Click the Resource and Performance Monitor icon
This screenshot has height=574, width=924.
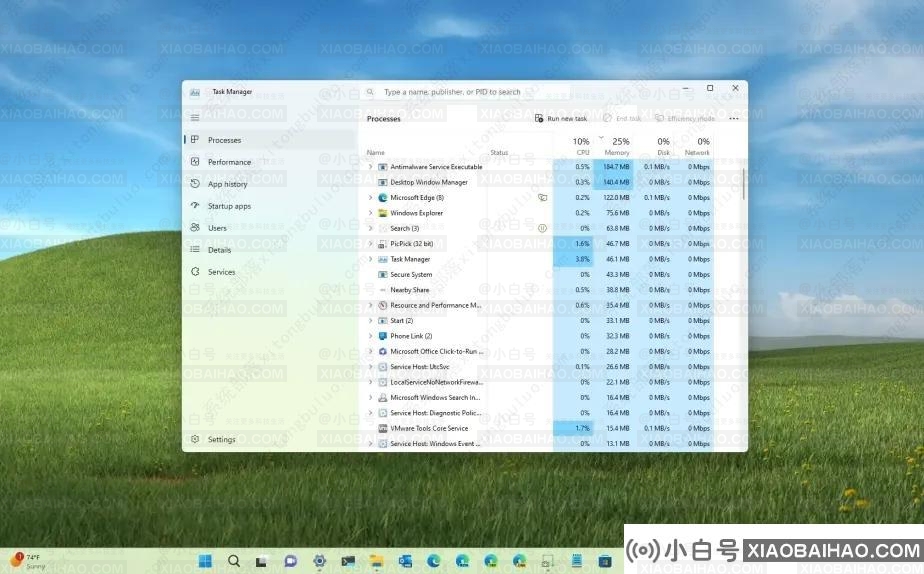coord(382,305)
